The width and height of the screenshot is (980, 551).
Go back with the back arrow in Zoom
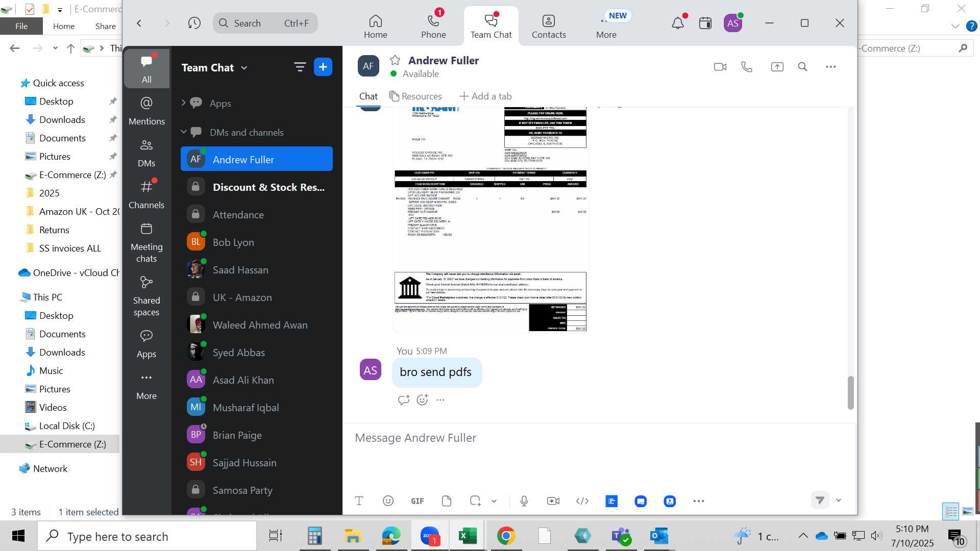point(139,23)
